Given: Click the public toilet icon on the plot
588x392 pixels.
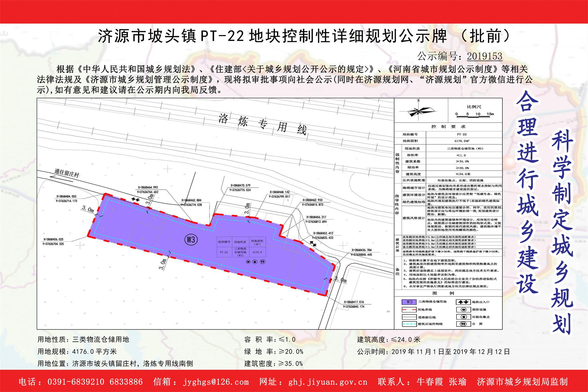Looking at the screenshot, I should click(262, 261).
